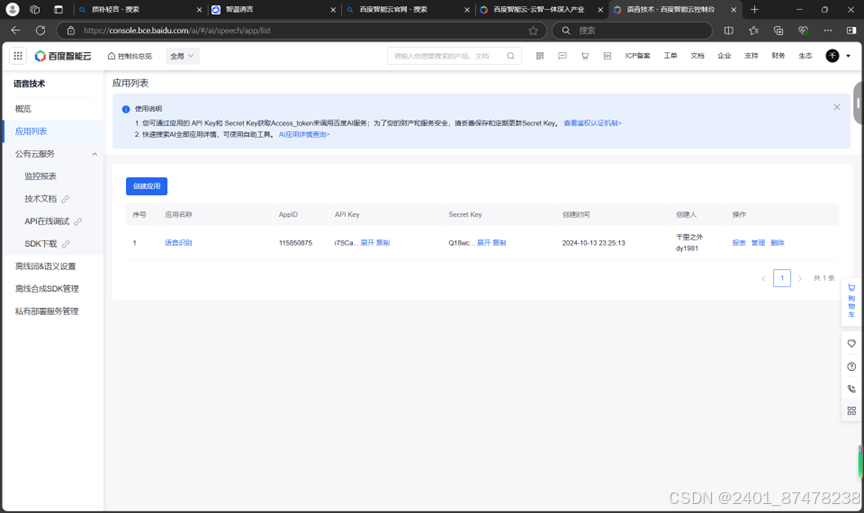
Task: Open the 全局 region dropdown
Action: tap(182, 56)
